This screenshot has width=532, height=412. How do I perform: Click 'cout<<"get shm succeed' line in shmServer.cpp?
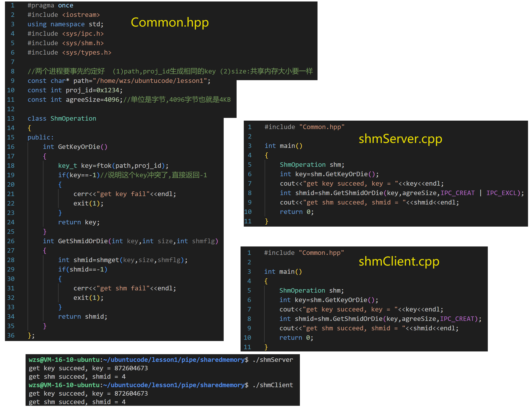(370, 203)
